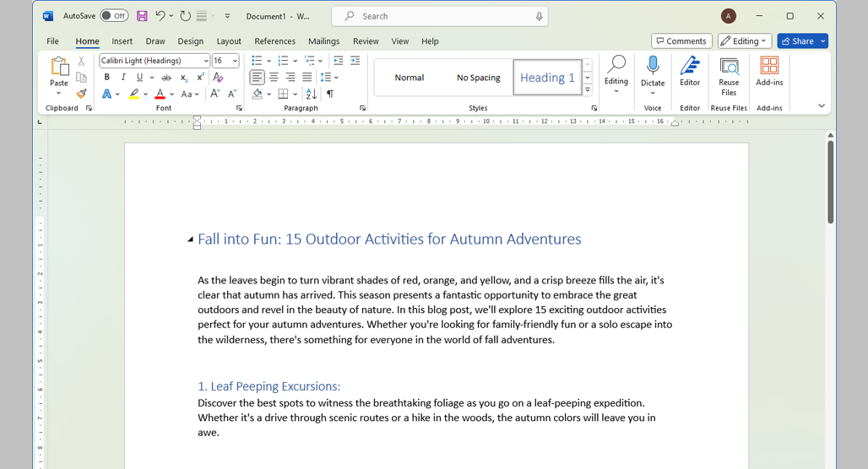Toggle bold formatting
The image size is (868, 469).
click(x=107, y=77)
